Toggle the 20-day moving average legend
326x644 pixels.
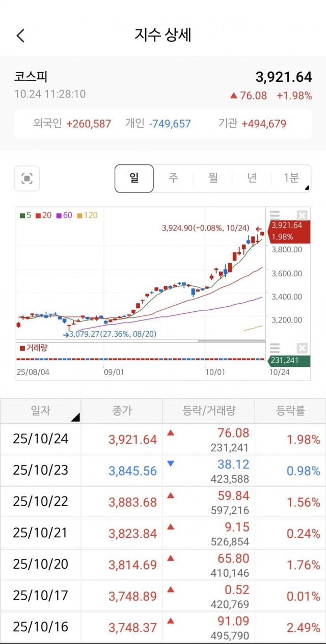(x=43, y=215)
